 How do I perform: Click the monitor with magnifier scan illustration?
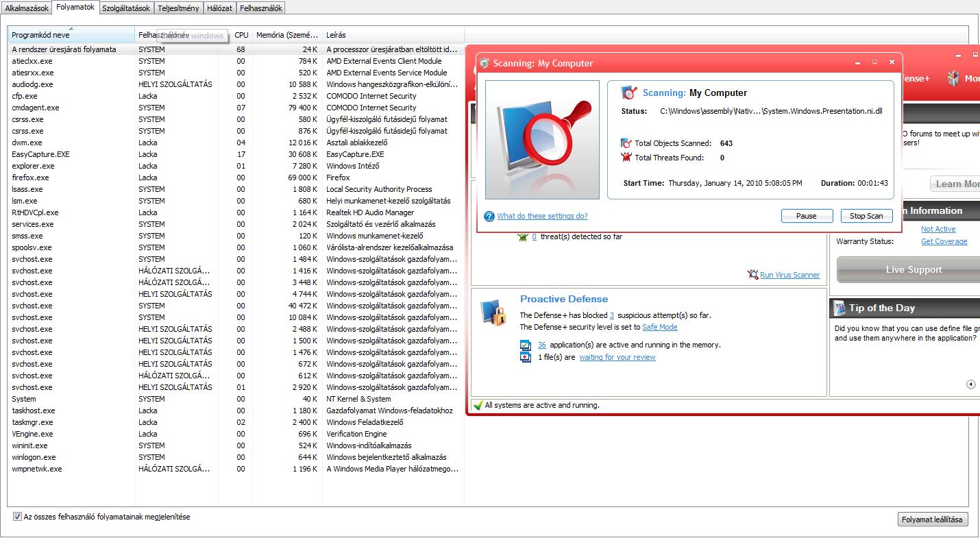point(542,140)
